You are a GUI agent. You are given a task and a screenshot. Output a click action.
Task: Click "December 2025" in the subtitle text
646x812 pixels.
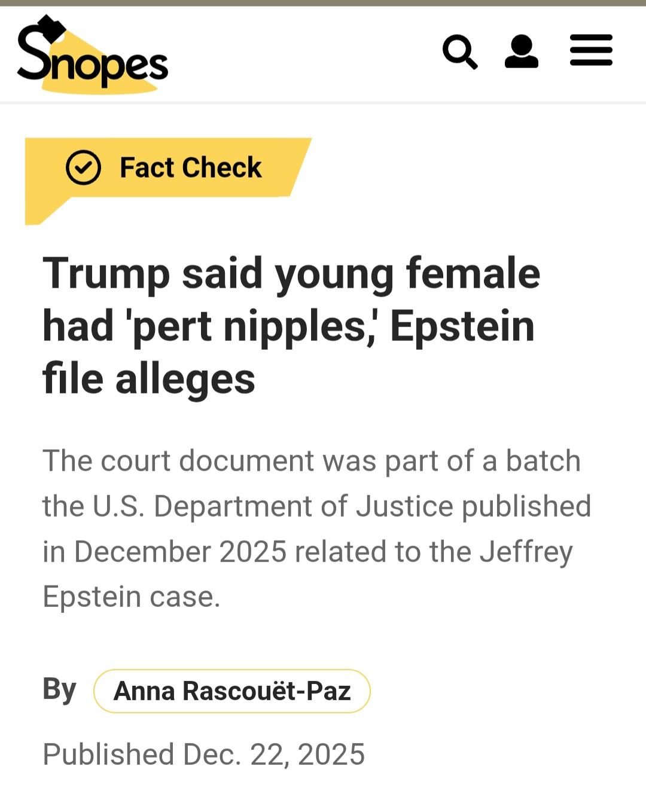click(x=180, y=551)
